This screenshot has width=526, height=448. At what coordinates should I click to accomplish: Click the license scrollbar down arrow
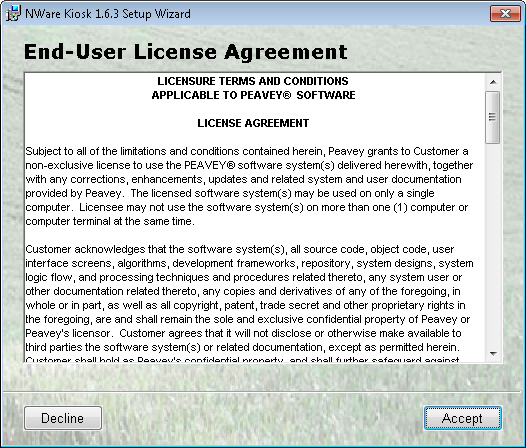click(x=493, y=353)
